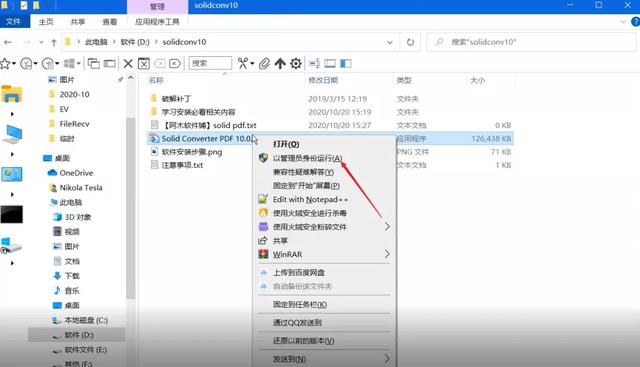Expand the ribbon with the chevron

(623, 22)
